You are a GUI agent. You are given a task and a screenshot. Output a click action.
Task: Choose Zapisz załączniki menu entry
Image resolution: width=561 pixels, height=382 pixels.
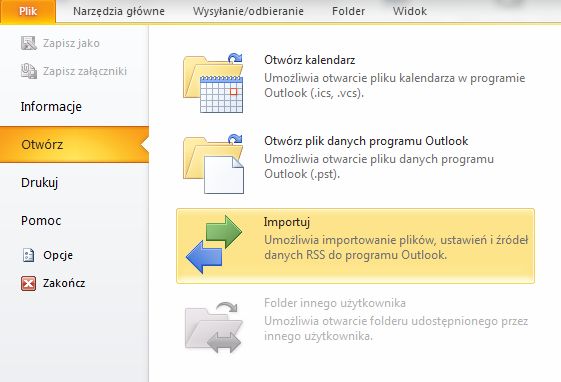click(85, 71)
